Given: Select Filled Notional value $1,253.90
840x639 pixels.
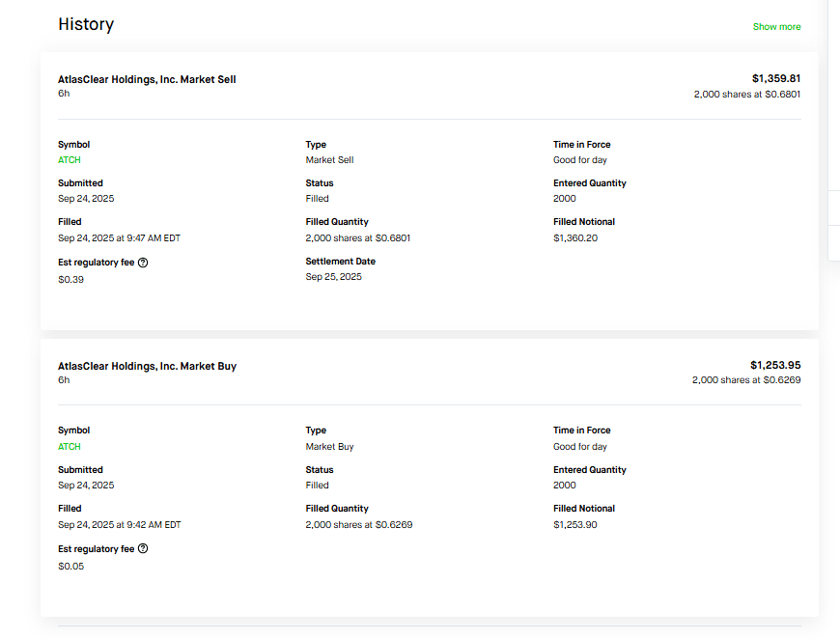Looking at the screenshot, I should [x=575, y=524].
